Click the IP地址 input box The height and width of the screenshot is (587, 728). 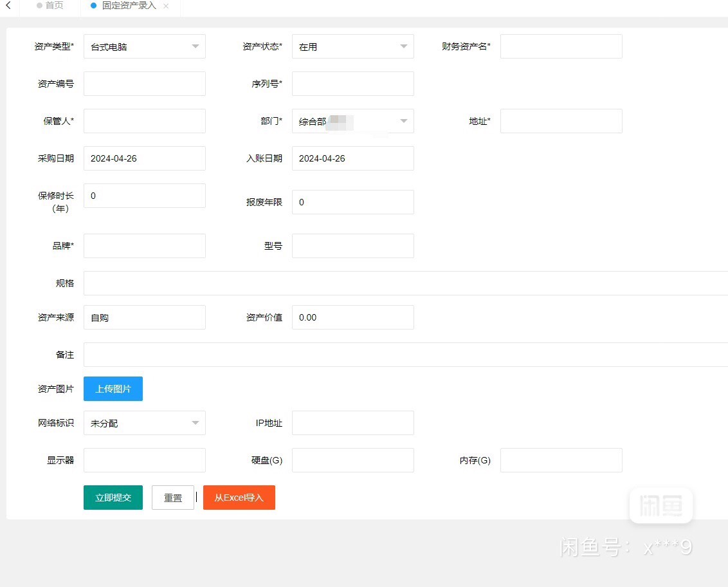point(352,423)
